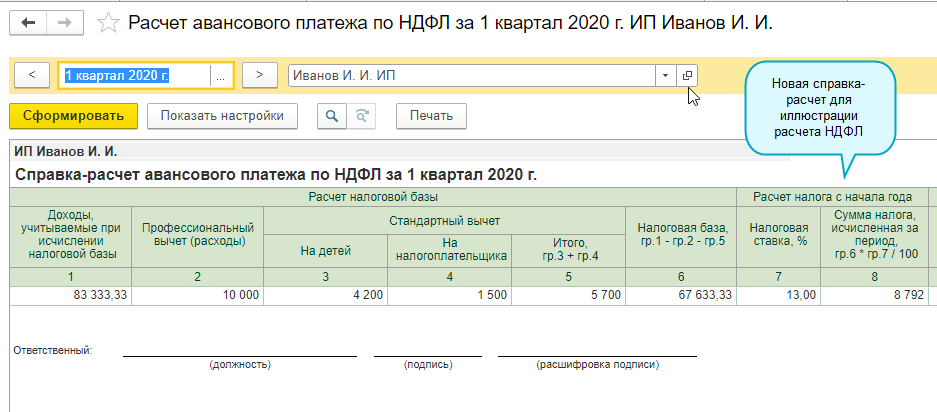Image resolution: width=937 pixels, height=412 pixels.
Task: Select taxpayer deduction cell 1 500
Action: coord(449,295)
